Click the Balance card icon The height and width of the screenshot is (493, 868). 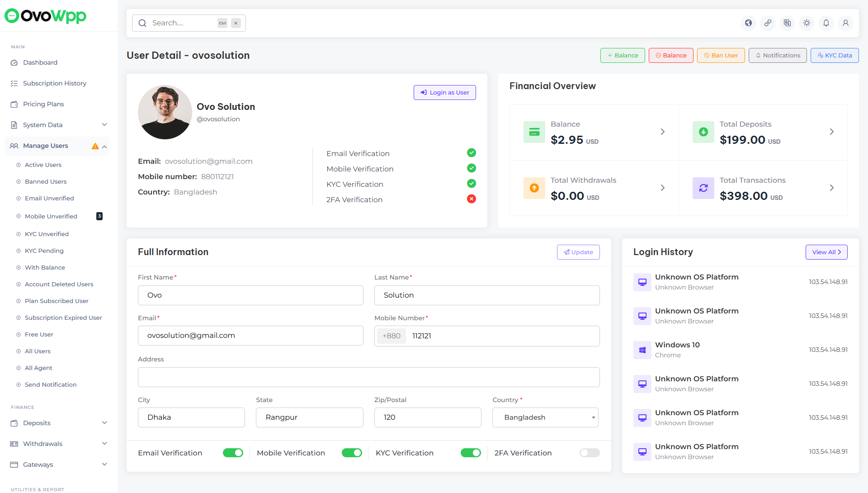(534, 132)
